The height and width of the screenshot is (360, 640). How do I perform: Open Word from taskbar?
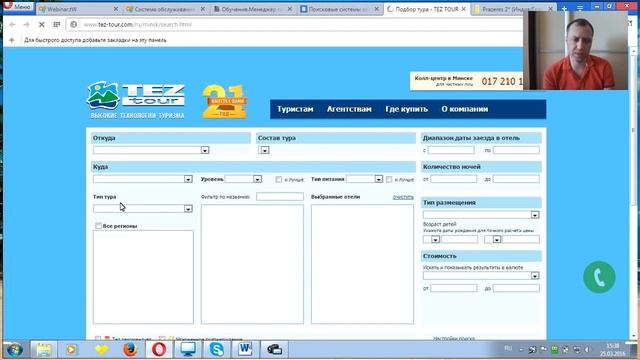245,350
